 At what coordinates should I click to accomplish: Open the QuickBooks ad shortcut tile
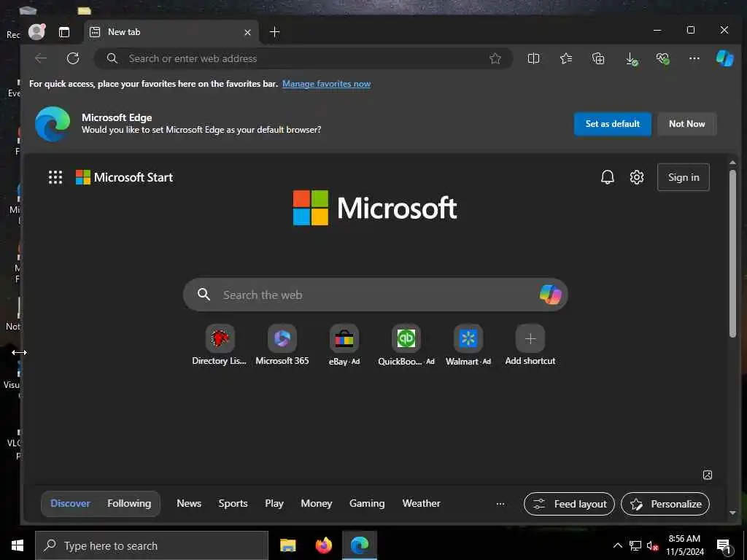click(x=406, y=345)
